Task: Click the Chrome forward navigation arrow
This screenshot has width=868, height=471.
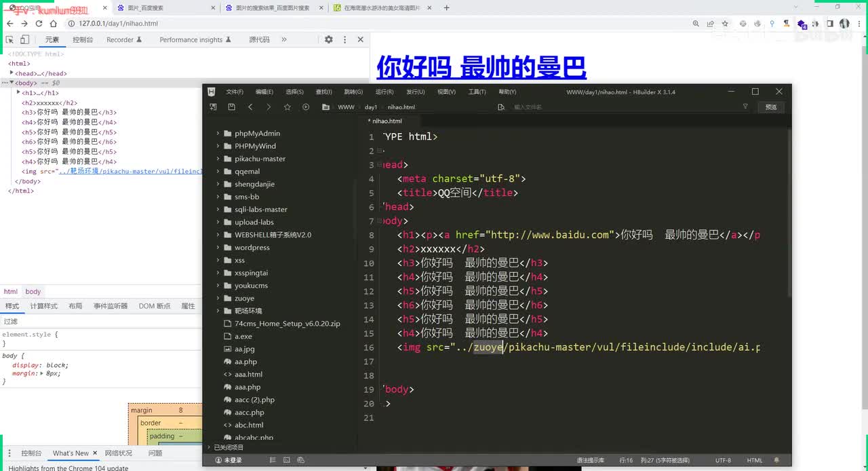Action: click(24, 23)
